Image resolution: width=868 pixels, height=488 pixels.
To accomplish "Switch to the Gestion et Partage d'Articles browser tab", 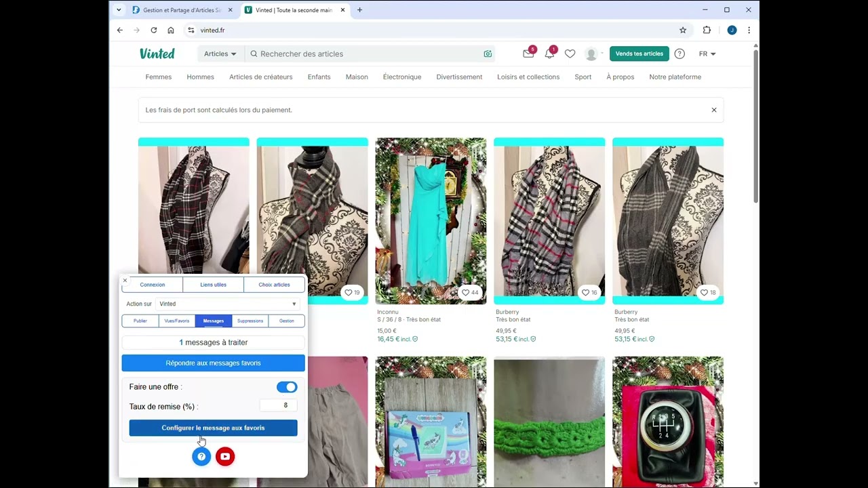I will click(x=182, y=10).
